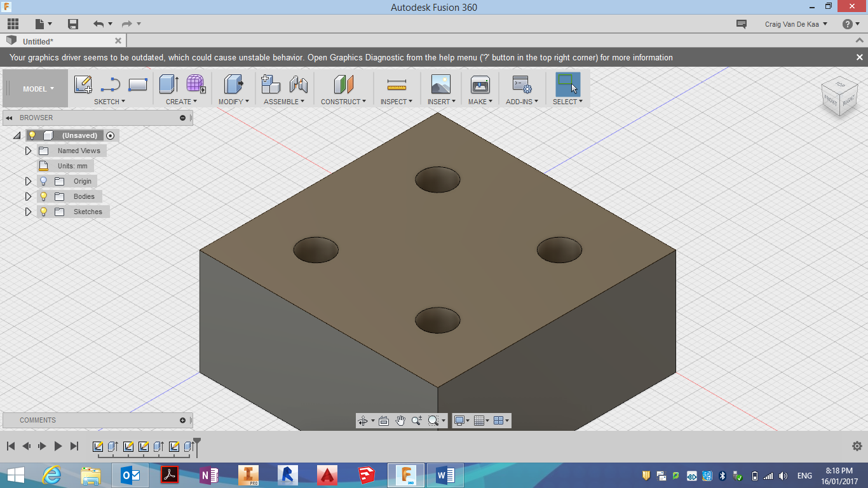Open Word from the Windows taskbar
The width and height of the screenshot is (868, 488).
coord(445,475)
